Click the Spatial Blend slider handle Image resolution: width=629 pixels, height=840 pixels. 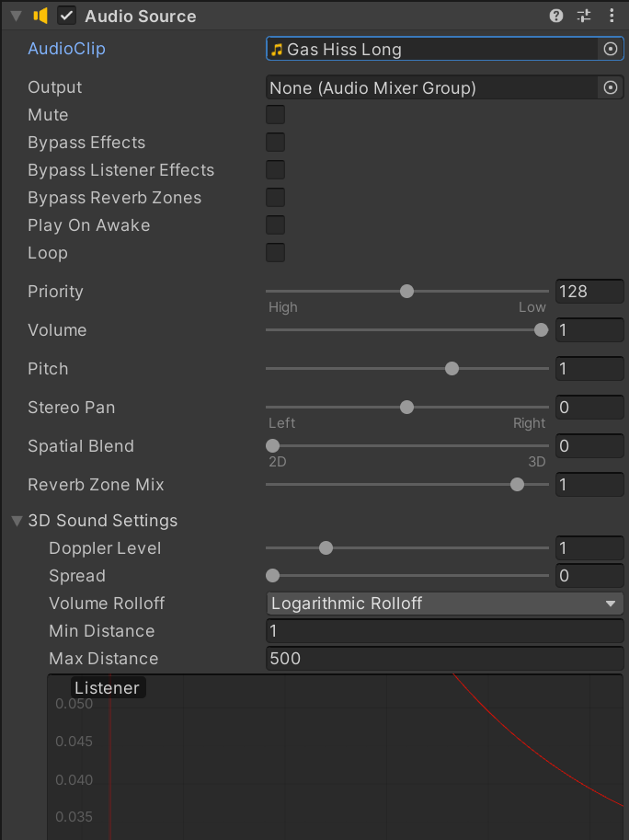(272, 446)
